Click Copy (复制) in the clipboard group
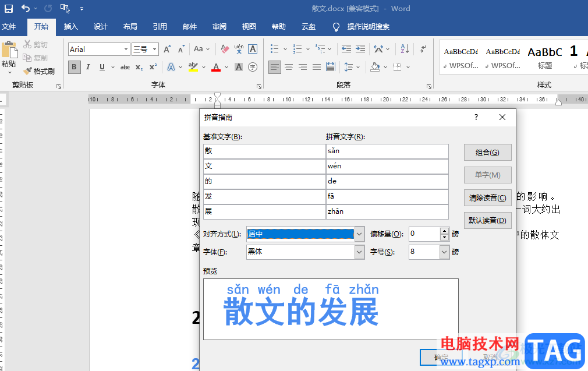The image size is (588, 371). [x=36, y=58]
